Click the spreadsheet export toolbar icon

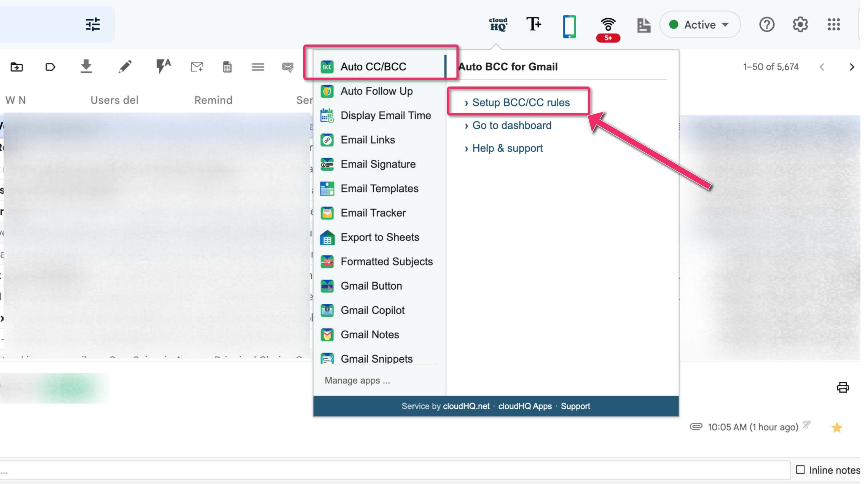(x=227, y=67)
